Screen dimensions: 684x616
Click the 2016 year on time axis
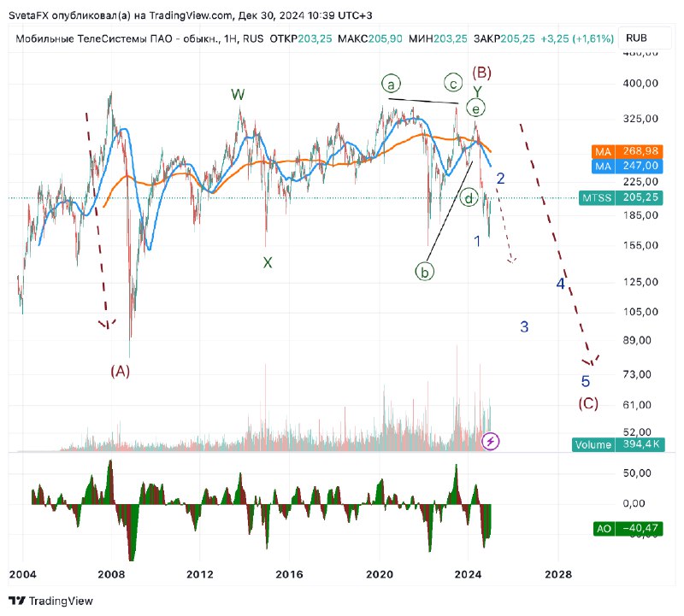pos(289,575)
